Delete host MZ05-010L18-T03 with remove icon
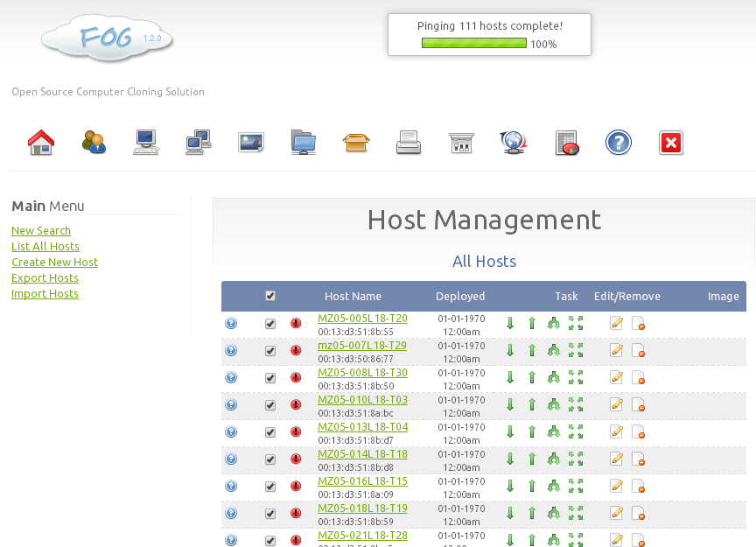Image resolution: width=756 pixels, height=547 pixels. click(638, 404)
